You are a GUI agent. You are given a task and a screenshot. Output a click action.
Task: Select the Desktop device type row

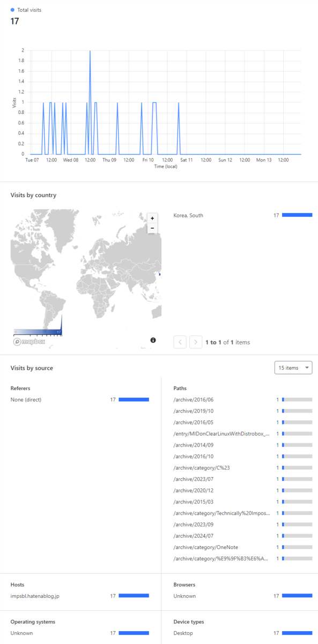(243, 633)
